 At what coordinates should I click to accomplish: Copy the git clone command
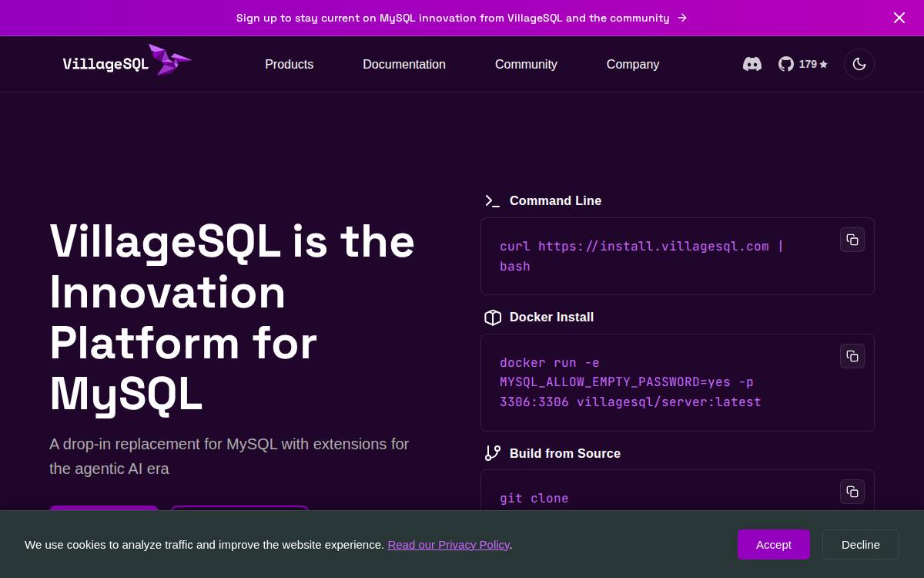coord(852,492)
